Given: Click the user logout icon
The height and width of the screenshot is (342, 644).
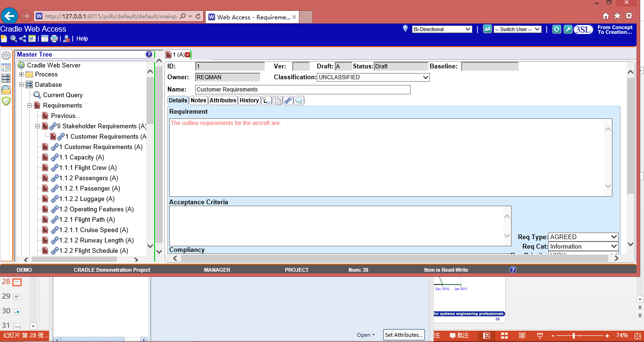Looking at the screenshot, I should (x=67, y=39).
